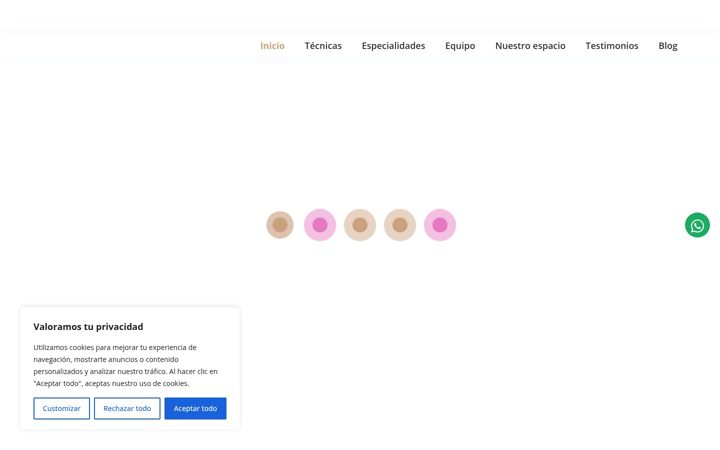Select Equipo in the navigation

pyautogui.click(x=460, y=46)
